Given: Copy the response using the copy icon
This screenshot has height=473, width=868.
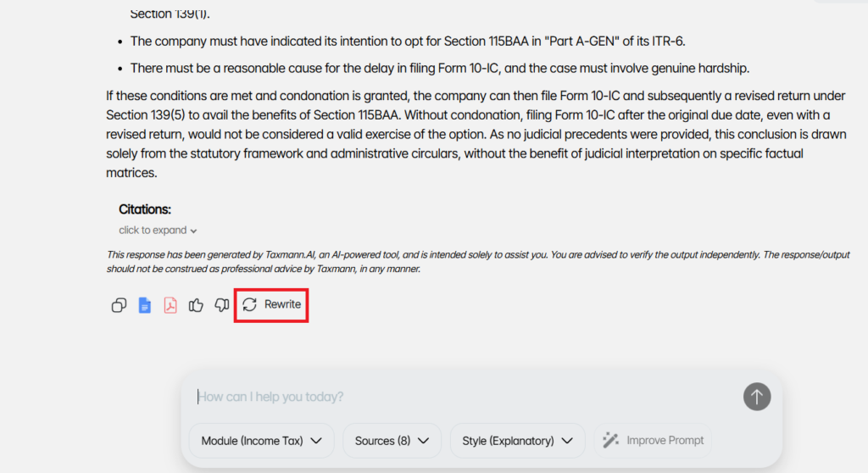Looking at the screenshot, I should (119, 305).
